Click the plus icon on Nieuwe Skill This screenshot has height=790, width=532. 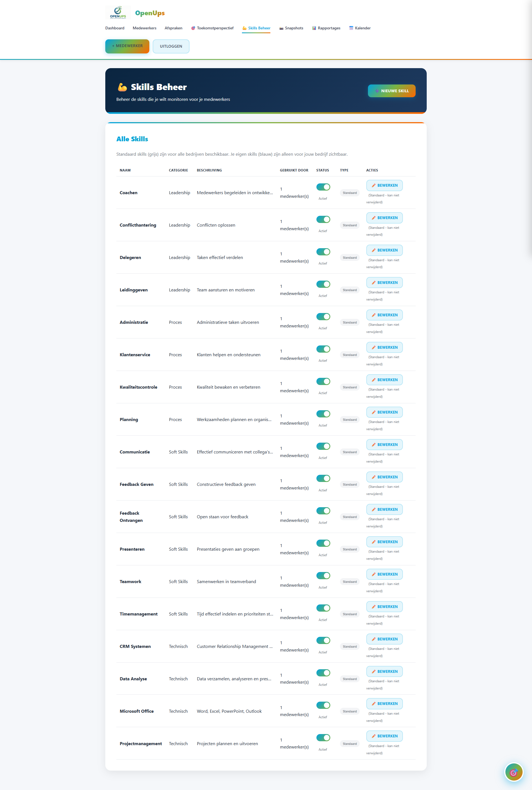tap(377, 91)
